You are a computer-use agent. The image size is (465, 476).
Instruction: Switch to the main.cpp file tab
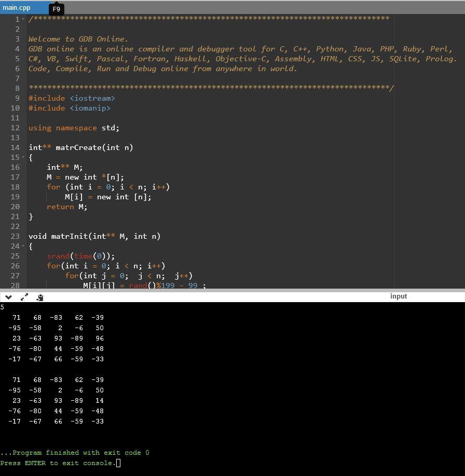click(x=17, y=8)
